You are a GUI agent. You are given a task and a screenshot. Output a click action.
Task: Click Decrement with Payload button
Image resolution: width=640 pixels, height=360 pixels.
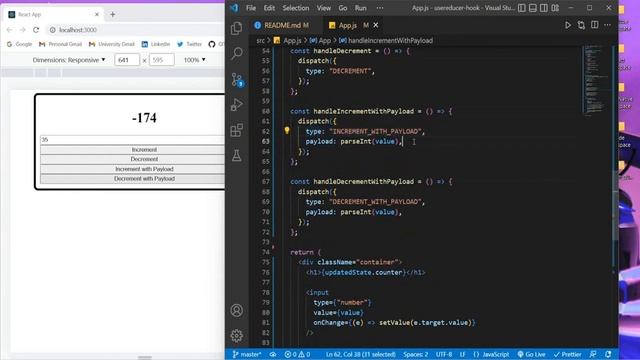click(x=133, y=179)
